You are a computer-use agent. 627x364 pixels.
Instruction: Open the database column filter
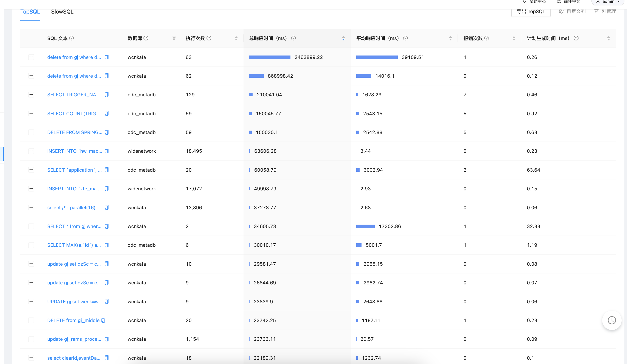tap(174, 38)
